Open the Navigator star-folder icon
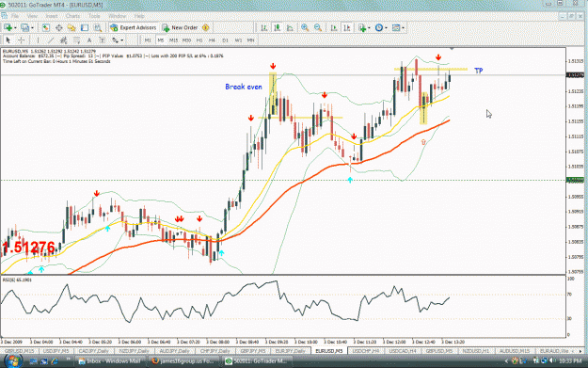 tap(72, 27)
